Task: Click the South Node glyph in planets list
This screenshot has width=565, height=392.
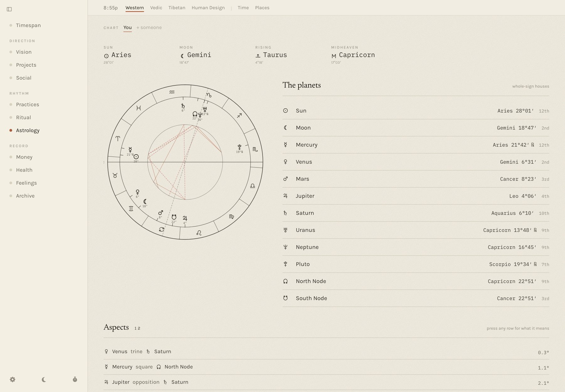Action: 285,298
